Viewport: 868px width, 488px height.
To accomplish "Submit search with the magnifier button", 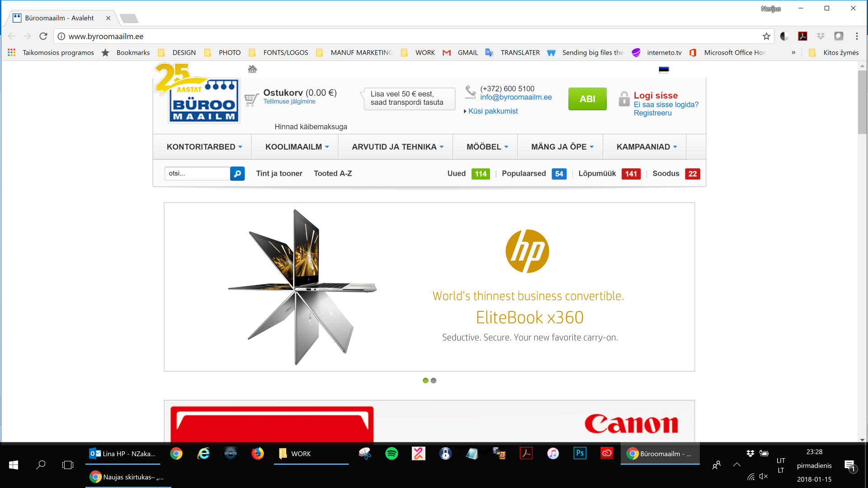I will [x=237, y=174].
